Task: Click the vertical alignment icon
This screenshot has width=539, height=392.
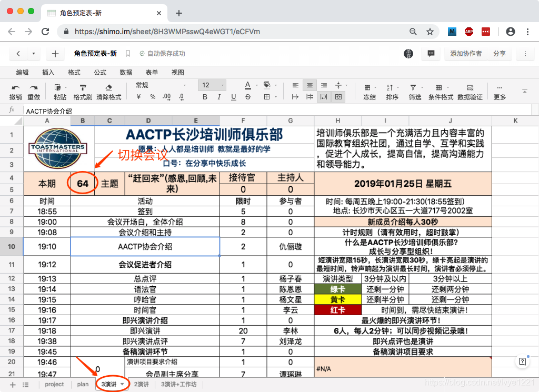Action: coord(338,85)
